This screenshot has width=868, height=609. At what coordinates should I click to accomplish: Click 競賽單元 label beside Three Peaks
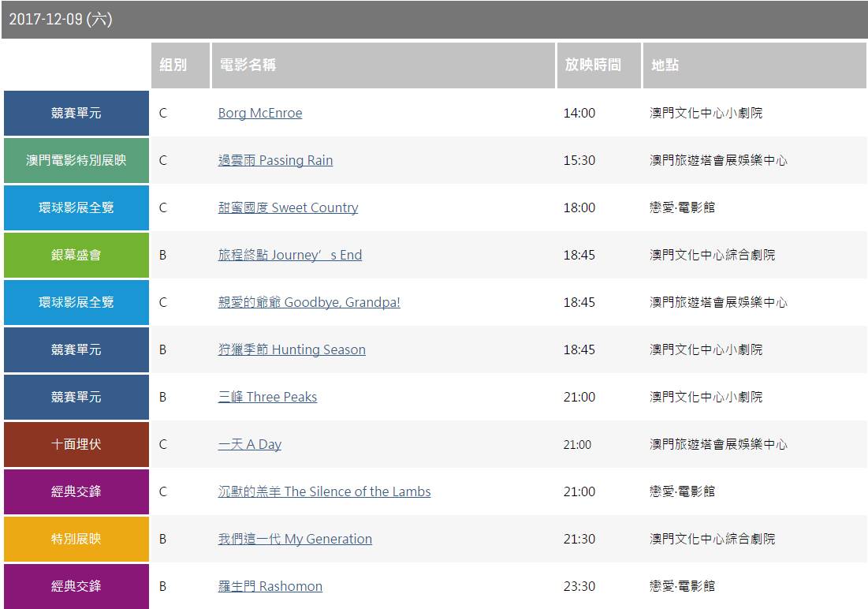point(76,397)
